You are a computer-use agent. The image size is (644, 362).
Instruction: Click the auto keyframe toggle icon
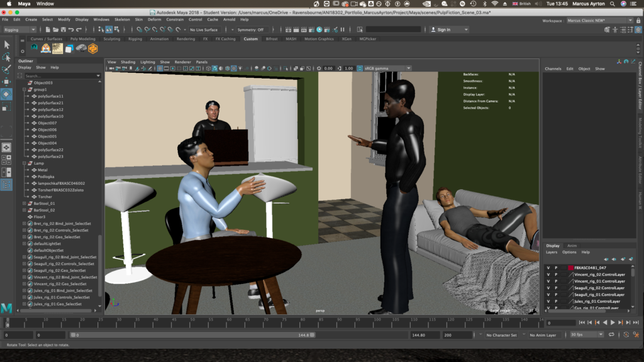(x=626, y=335)
